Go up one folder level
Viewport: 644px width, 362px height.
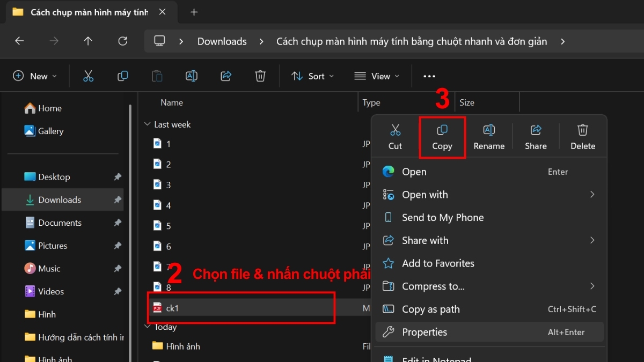coord(88,41)
